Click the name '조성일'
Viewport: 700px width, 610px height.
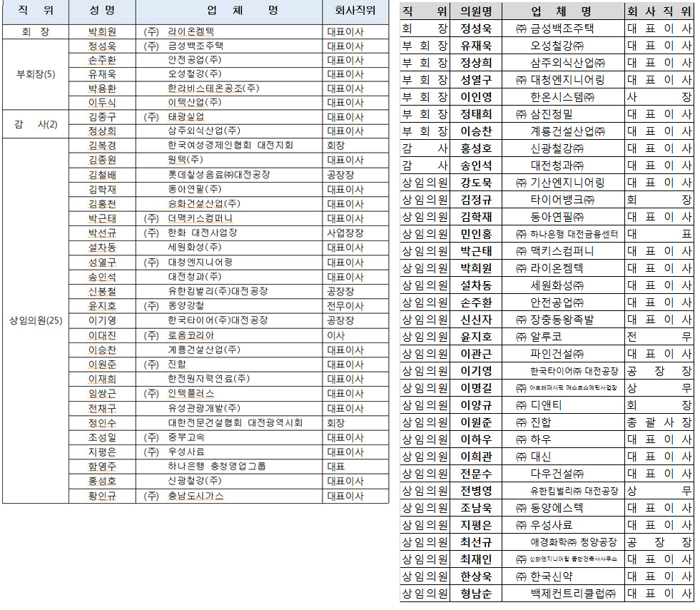[102, 437]
